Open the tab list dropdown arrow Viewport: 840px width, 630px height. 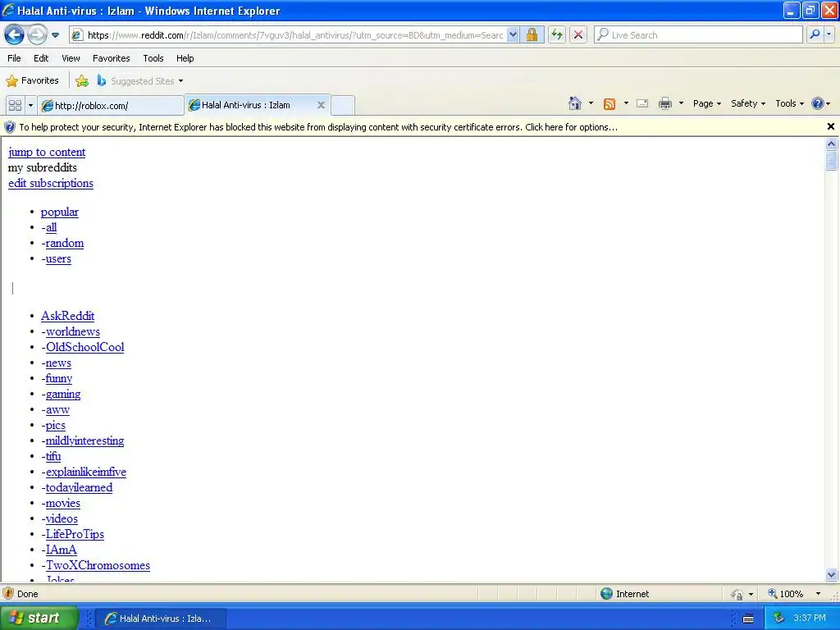pyautogui.click(x=30, y=106)
